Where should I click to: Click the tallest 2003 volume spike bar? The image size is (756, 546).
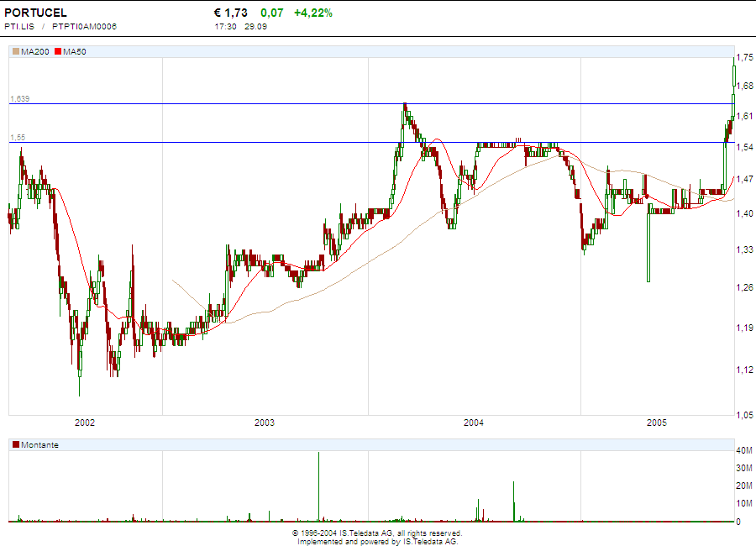coord(318,486)
